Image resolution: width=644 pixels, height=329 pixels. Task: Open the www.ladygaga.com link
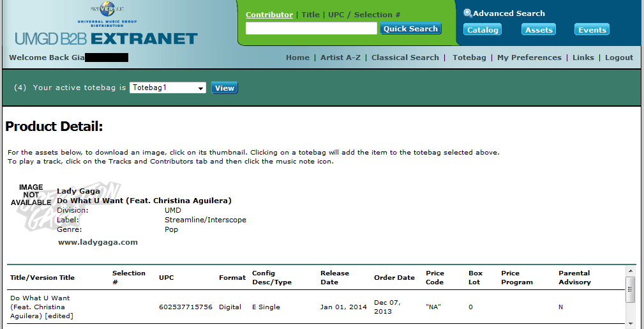(x=98, y=242)
